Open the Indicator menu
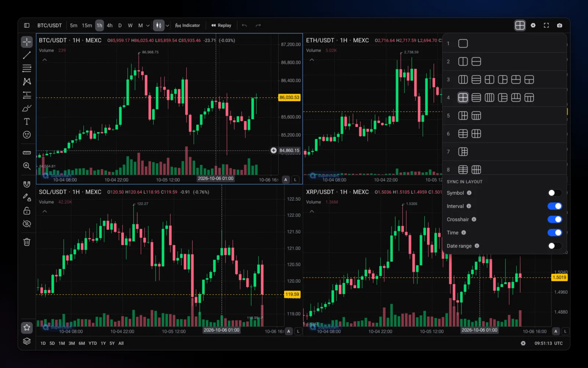588x368 pixels. pyautogui.click(x=187, y=25)
